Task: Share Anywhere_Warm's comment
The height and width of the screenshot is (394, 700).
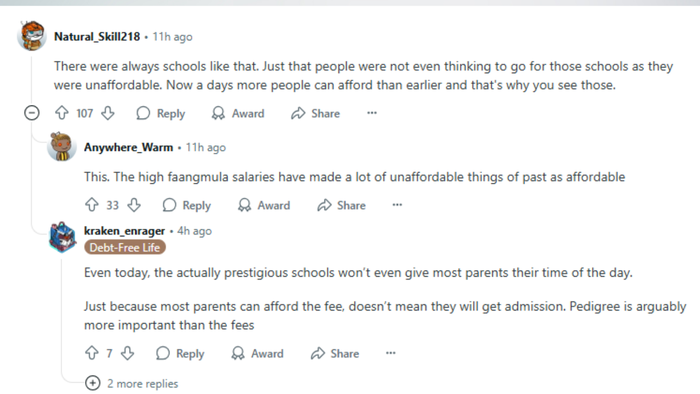Action: click(341, 205)
